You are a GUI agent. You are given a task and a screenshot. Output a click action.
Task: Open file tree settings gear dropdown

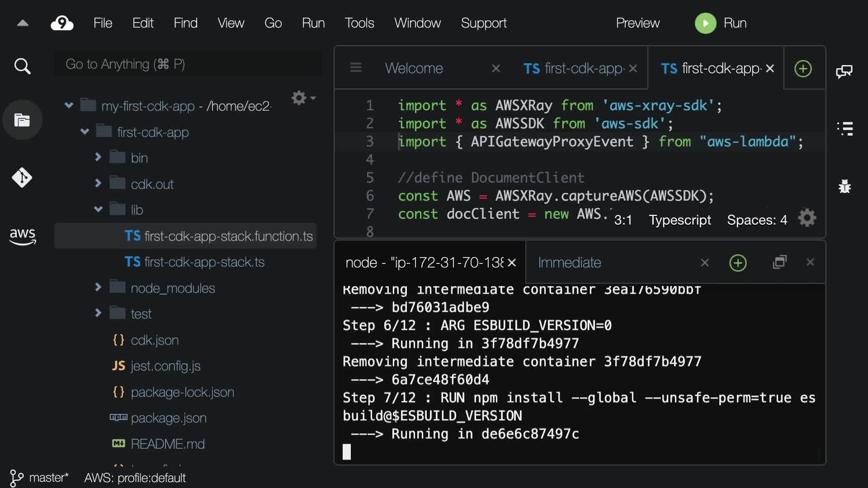[x=303, y=98]
